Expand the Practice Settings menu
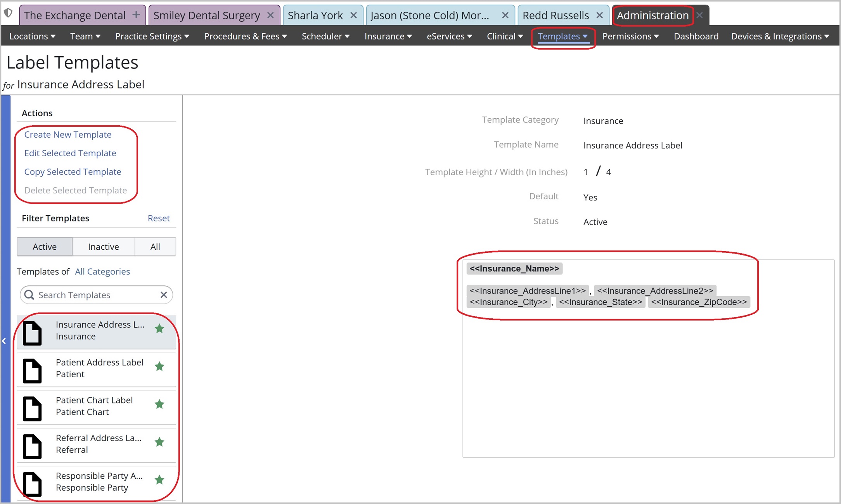 click(x=152, y=36)
